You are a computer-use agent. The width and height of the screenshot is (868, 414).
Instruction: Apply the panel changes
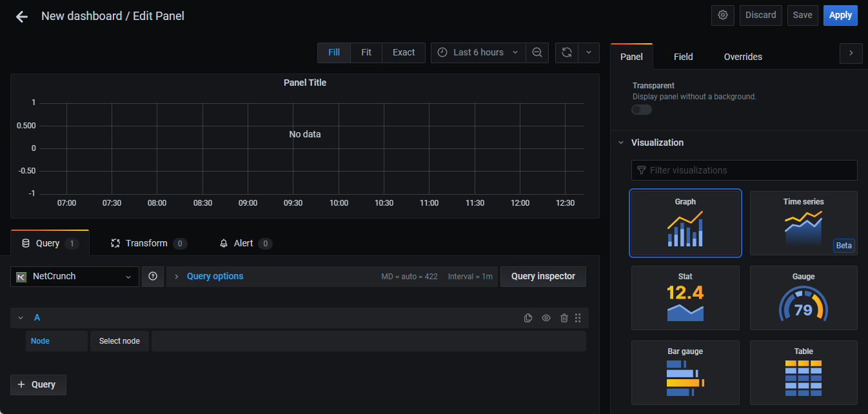click(840, 15)
